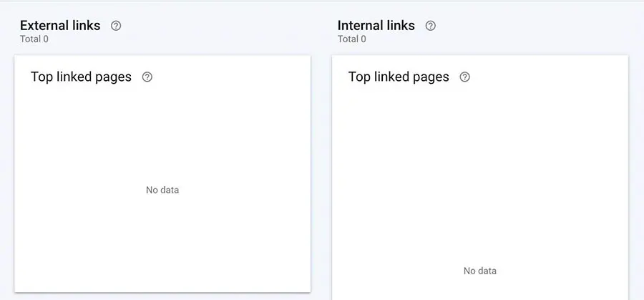
Task: Open help for external Top linked pages
Action: click(x=147, y=77)
